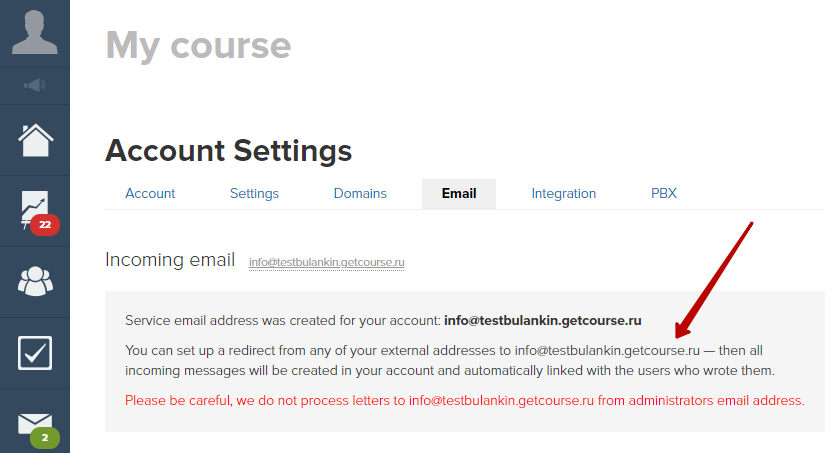839x453 pixels.
Task: Click the red 22 notification badge
Action: tap(45, 225)
